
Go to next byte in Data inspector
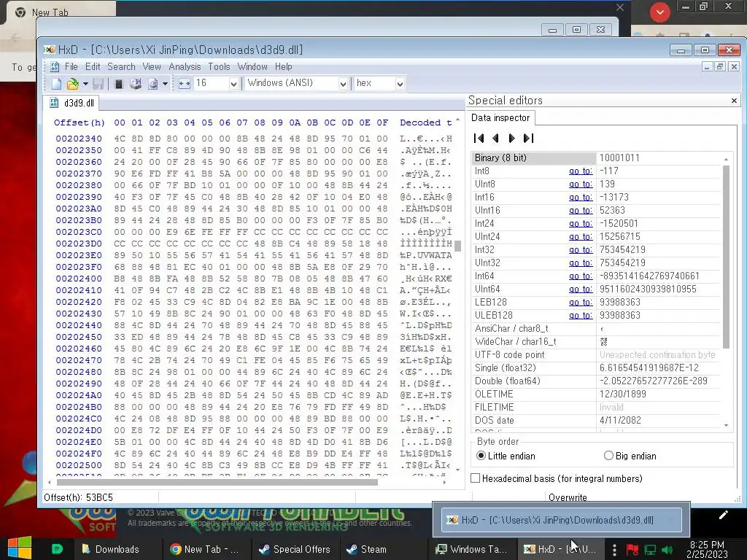click(x=511, y=138)
